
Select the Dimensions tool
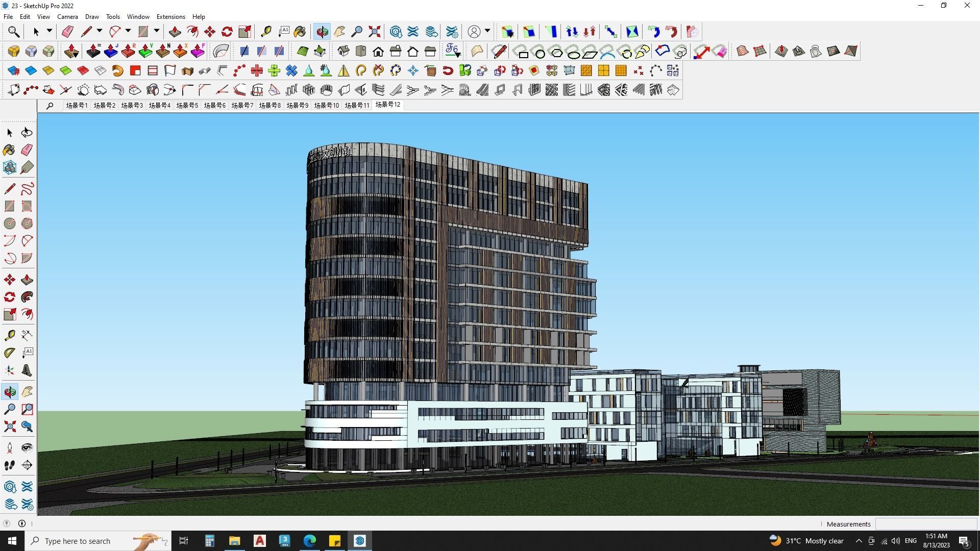click(x=27, y=335)
